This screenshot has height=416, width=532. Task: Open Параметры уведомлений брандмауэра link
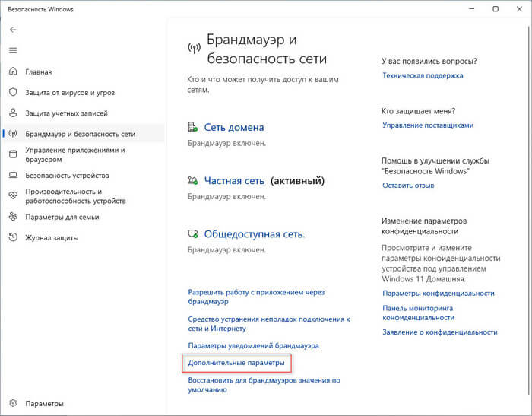click(253, 345)
